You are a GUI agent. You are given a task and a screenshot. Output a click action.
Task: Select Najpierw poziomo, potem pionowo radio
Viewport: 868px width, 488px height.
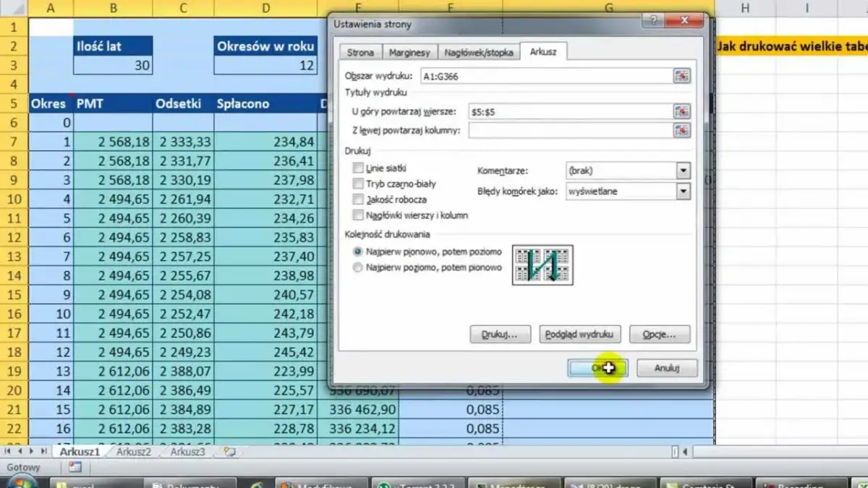coord(357,267)
